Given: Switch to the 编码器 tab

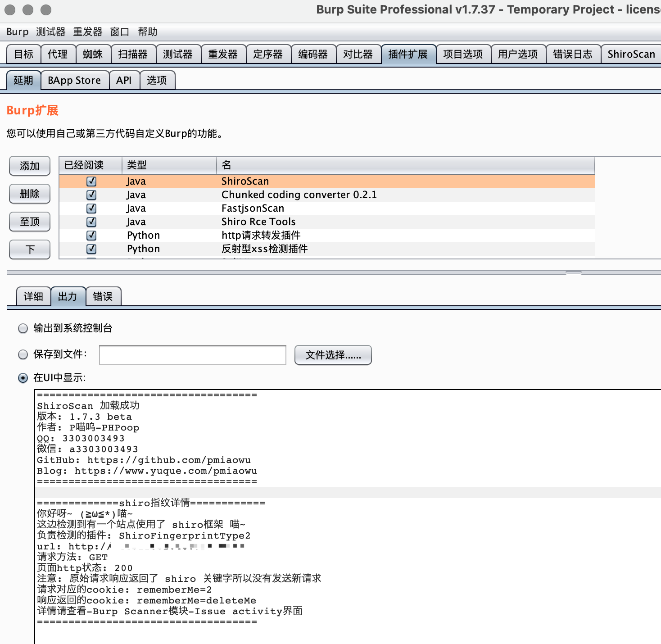Looking at the screenshot, I should (313, 54).
